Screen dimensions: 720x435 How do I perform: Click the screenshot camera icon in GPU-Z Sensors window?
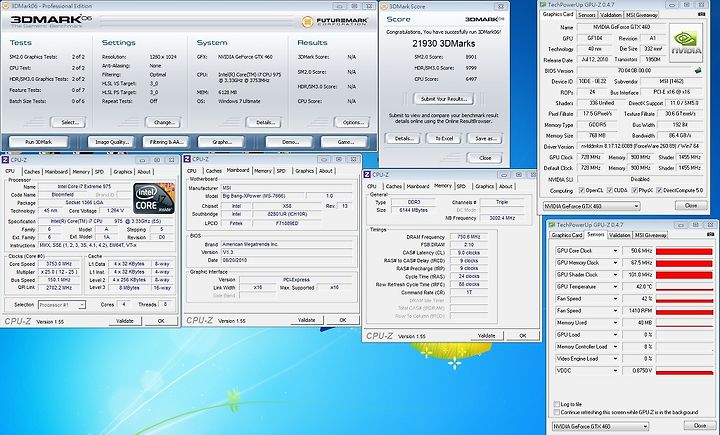pos(710,235)
